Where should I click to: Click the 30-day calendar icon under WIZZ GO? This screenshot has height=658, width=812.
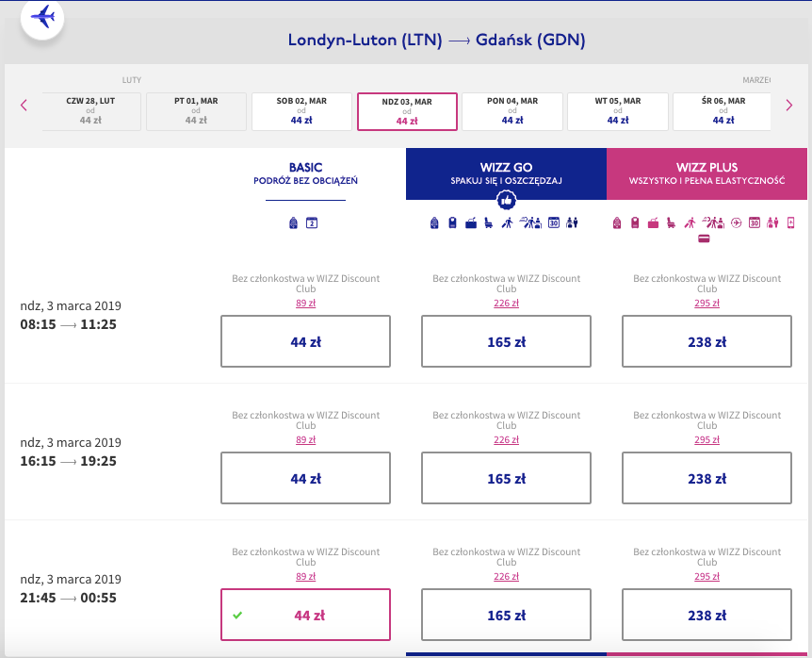pos(554,222)
